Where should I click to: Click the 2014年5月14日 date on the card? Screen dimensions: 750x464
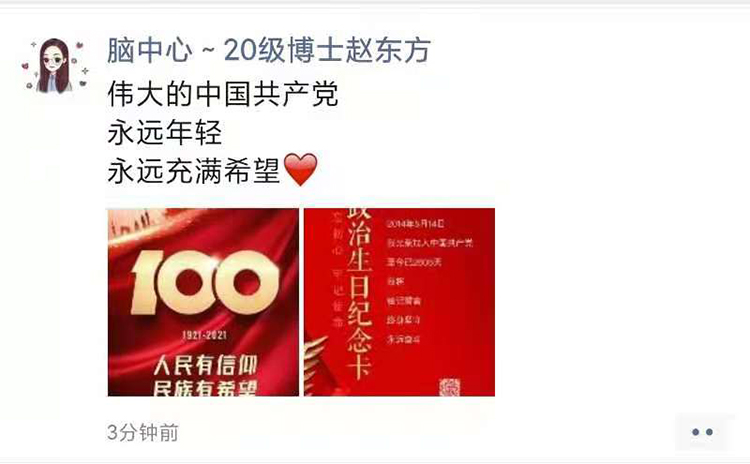[x=415, y=223]
